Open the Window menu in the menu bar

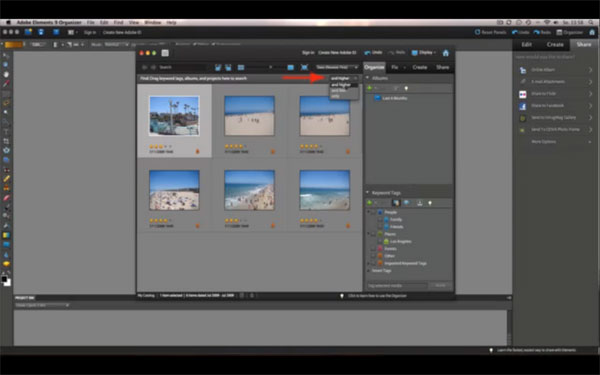(153, 23)
